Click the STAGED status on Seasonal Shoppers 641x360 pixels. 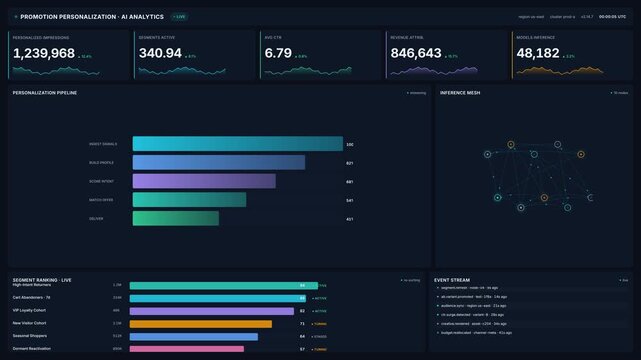pyautogui.click(x=319, y=337)
